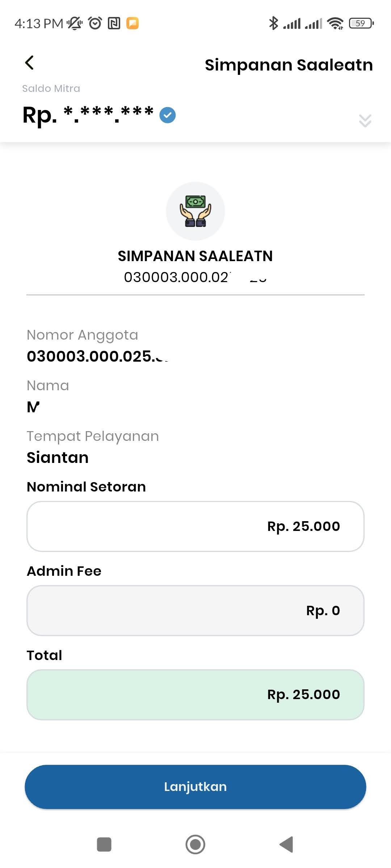
Task: Tap the Bluetooth icon in status bar
Action: click(273, 24)
